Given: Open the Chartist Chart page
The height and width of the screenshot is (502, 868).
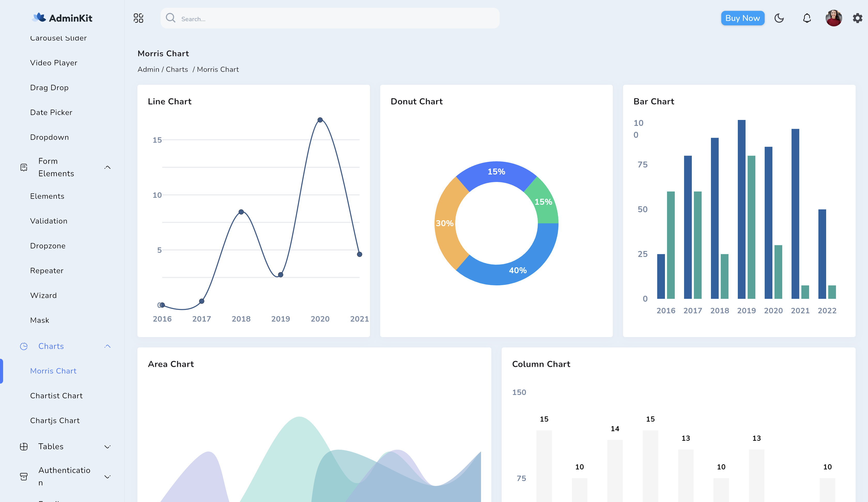Looking at the screenshot, I should coord(56,395).
